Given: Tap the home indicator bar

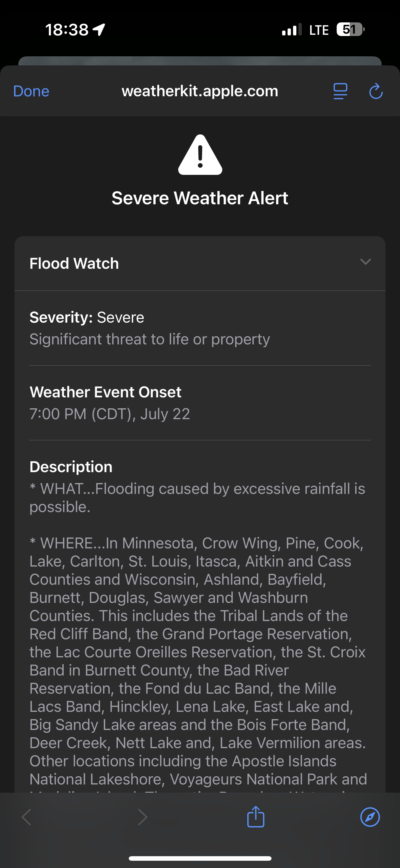Looking at the screenshot, I should 200,858.
